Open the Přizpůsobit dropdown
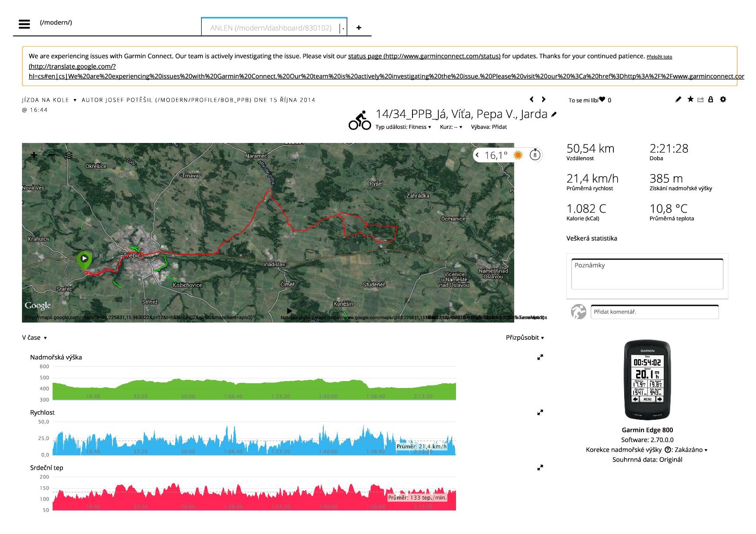 (525, 338)
